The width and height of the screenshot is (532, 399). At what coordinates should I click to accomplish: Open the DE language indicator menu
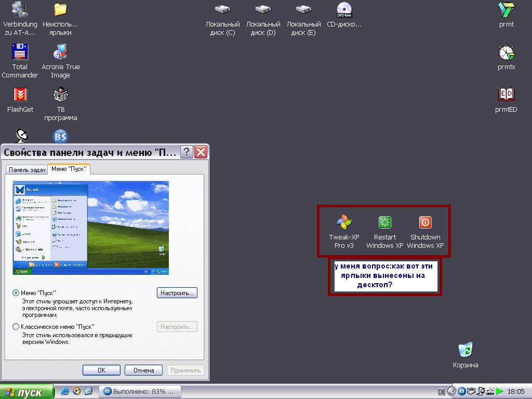pyautogui.click(x=442, y=392)
